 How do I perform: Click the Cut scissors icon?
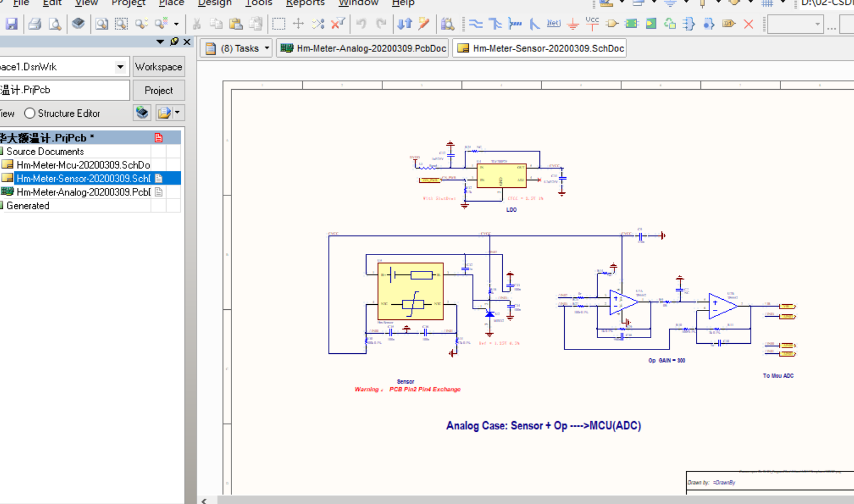197,24
